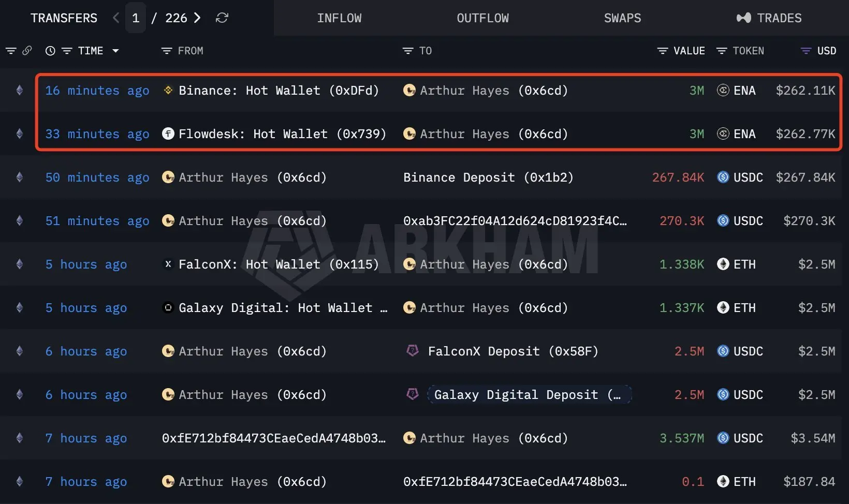Switch to the SWAPS tab
The image size is (849, 504).
pos(622,18)
